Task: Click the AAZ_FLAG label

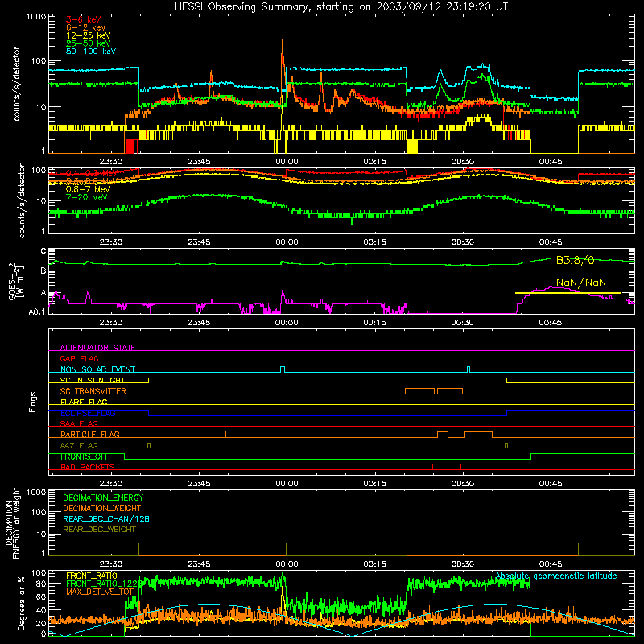Action: (x=79, y=446)
